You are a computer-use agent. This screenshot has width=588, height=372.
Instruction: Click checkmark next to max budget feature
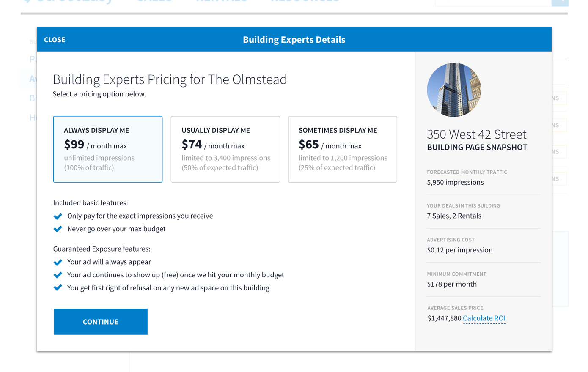coord(58,229)
